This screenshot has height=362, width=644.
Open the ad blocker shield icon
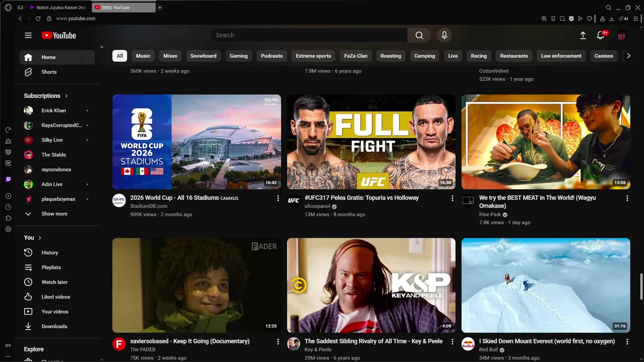coord(571,19)
